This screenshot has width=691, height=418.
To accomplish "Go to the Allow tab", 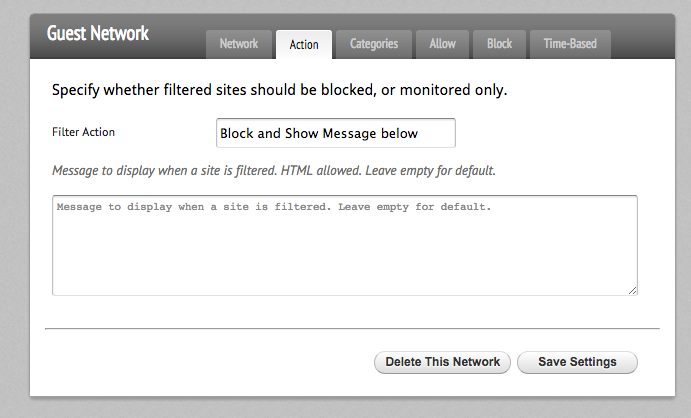I will (442, 44).
